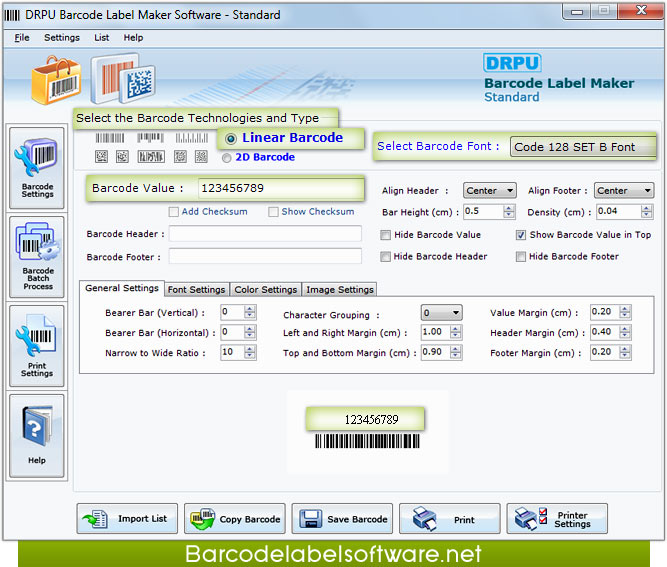Select first linear barcode sample icon
Screen dimensions: 667x567
[x=110, y=138]
